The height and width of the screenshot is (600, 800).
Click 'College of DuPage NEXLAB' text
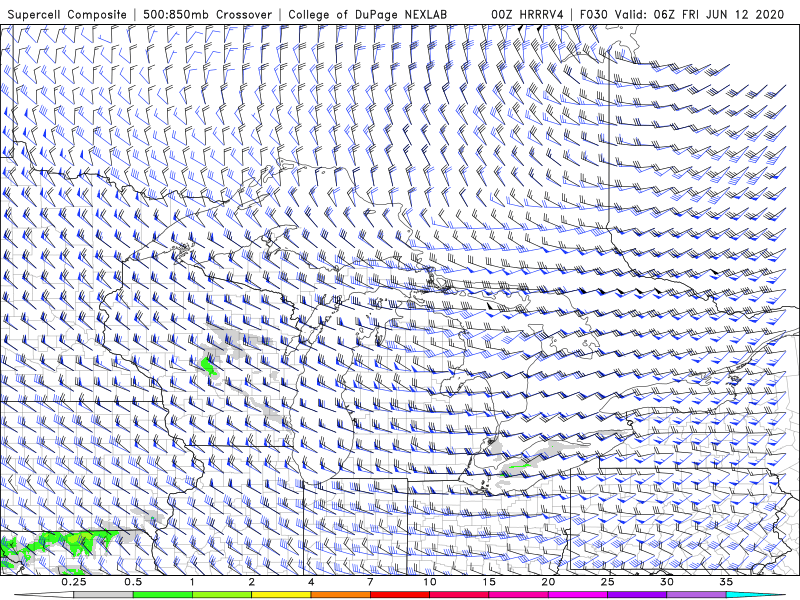tap(367, 14)
